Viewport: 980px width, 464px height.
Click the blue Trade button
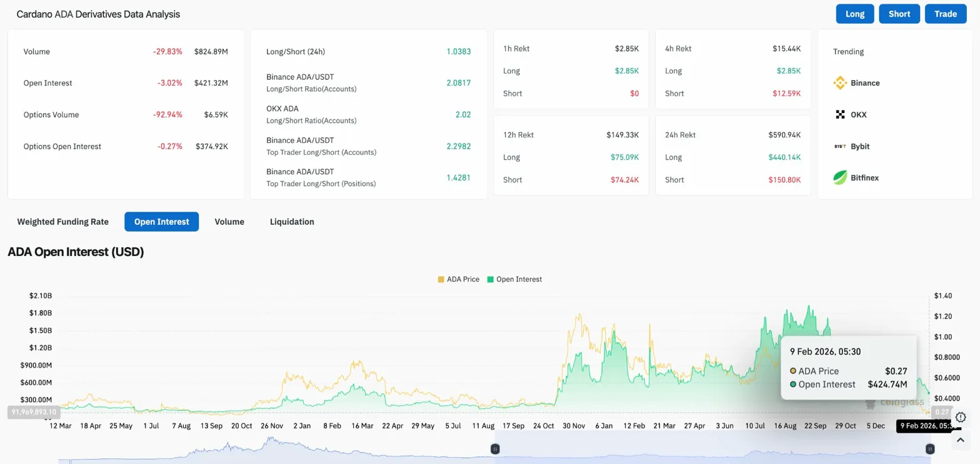point(946,14)
